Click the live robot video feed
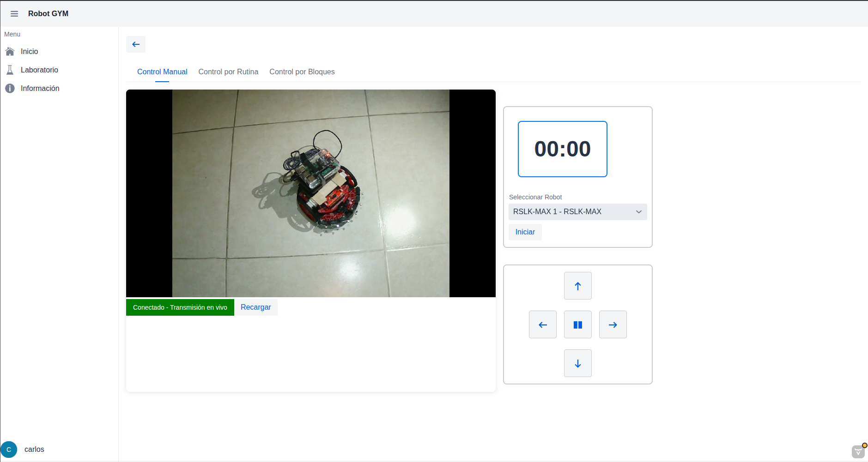Screen dimensions: 868x462 [310, 193]
